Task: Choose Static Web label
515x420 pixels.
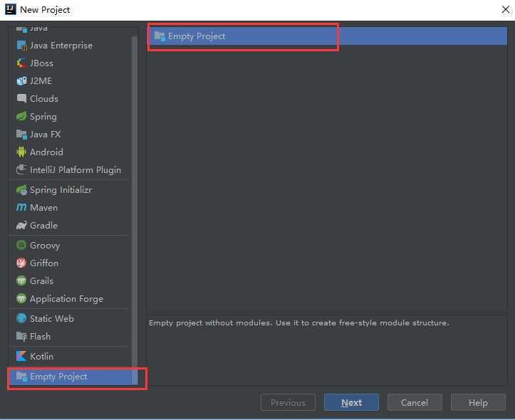Action: tap(52, 318)
